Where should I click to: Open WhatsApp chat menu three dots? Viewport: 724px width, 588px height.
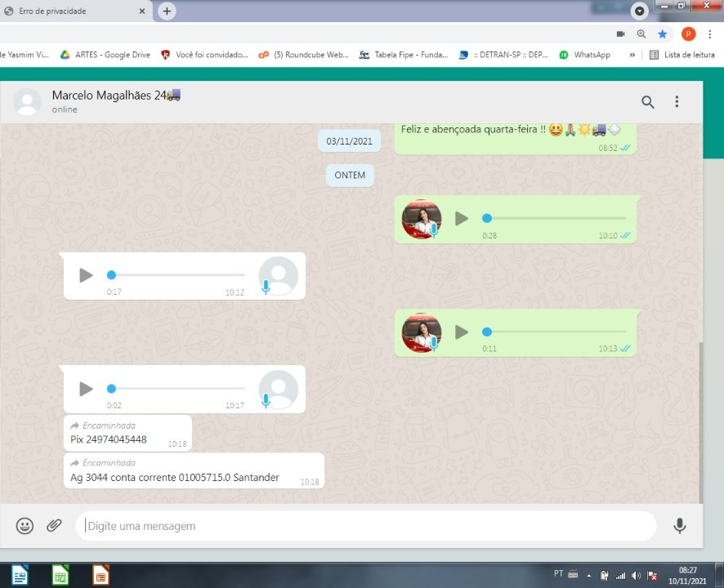677,102
